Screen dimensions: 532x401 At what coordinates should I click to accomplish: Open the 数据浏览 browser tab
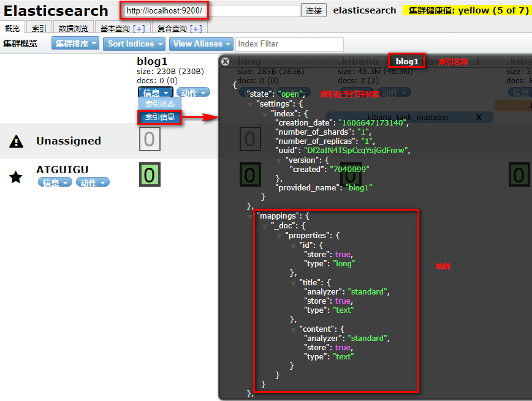[74, 29]
